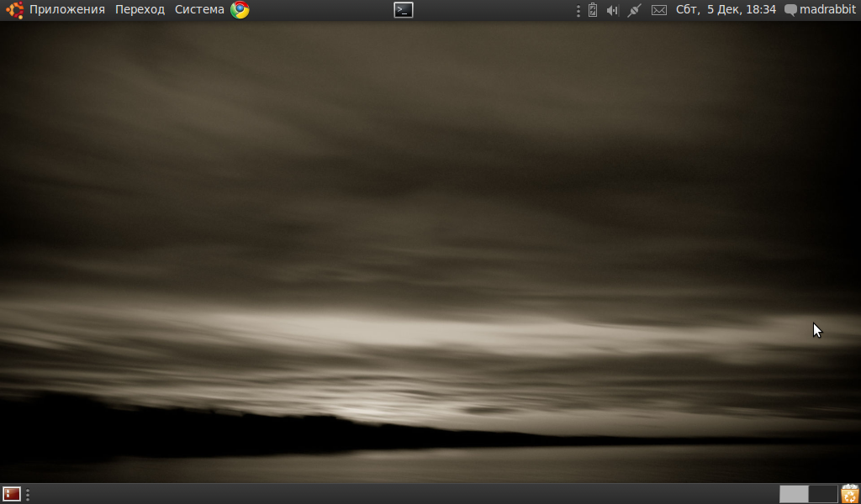This screenshot has width=861, height=504.
Task: Open the Приложения menu
Action: click(67, 10)
